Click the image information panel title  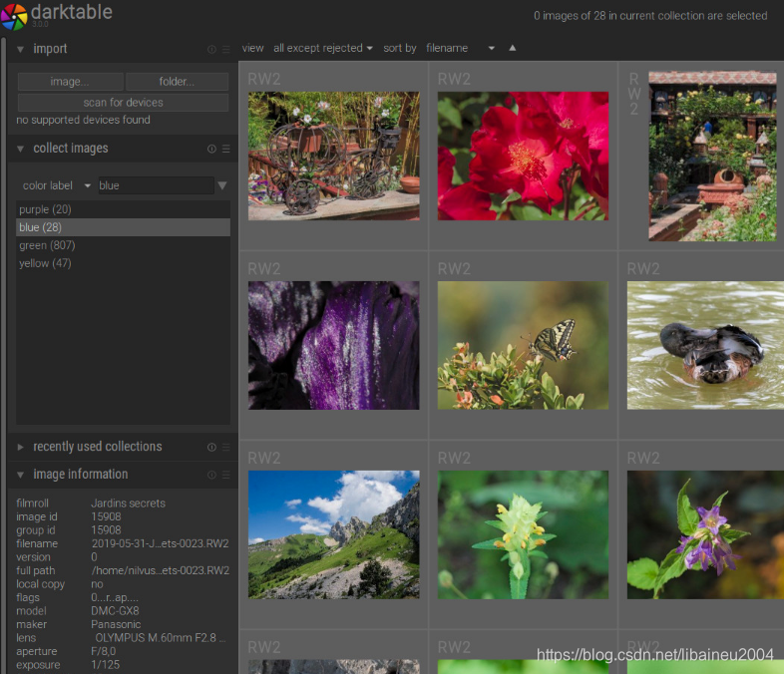point(81,475)
